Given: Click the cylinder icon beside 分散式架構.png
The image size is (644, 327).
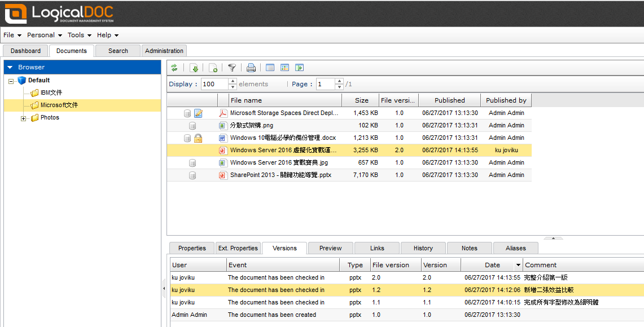Looking at the screenshot, I should [x=192, y=126].
